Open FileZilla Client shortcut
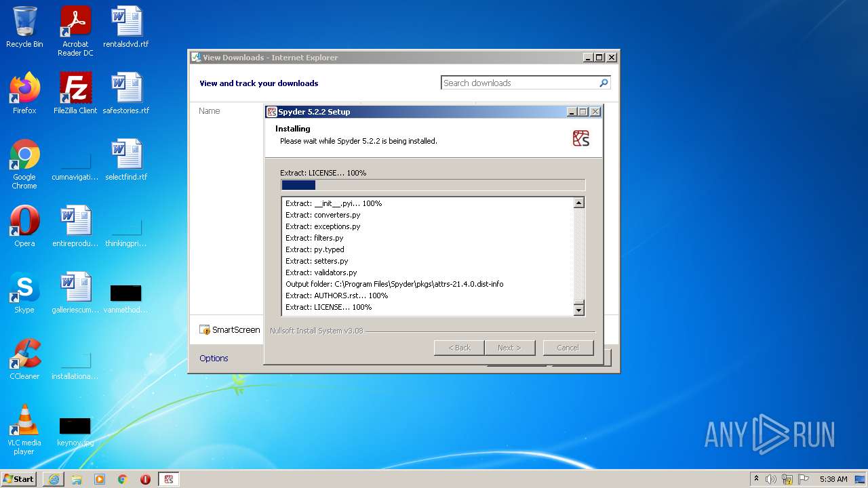Screen dimensions: 868x488 tap(75, 94)
